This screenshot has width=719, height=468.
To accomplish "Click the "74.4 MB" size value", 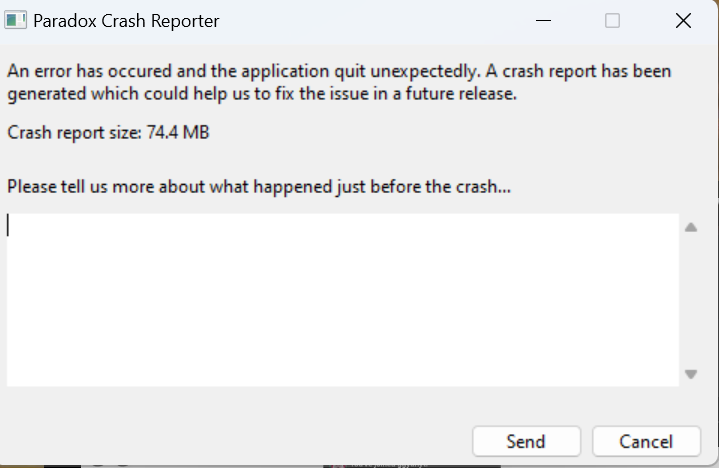I will point(178,132).
